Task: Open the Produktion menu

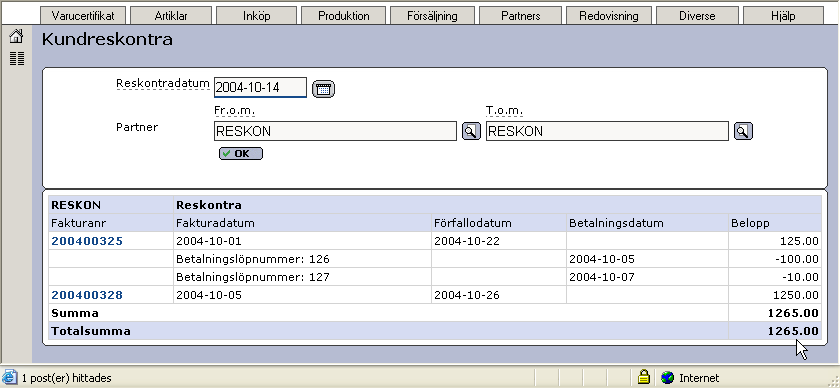Action: (343, 16)
